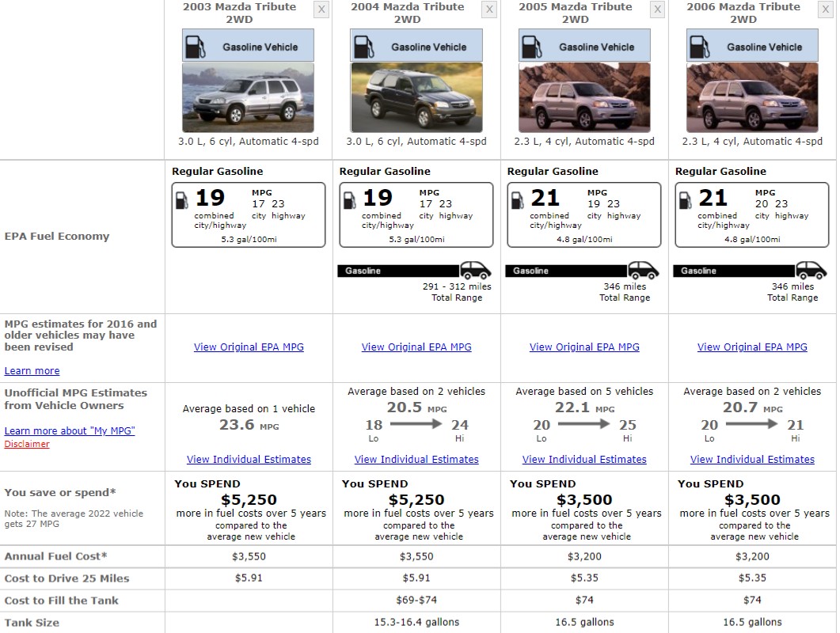Screen dimensions: 840x633
Task: Click the Tank Size row label
Action: click(32, 623)
